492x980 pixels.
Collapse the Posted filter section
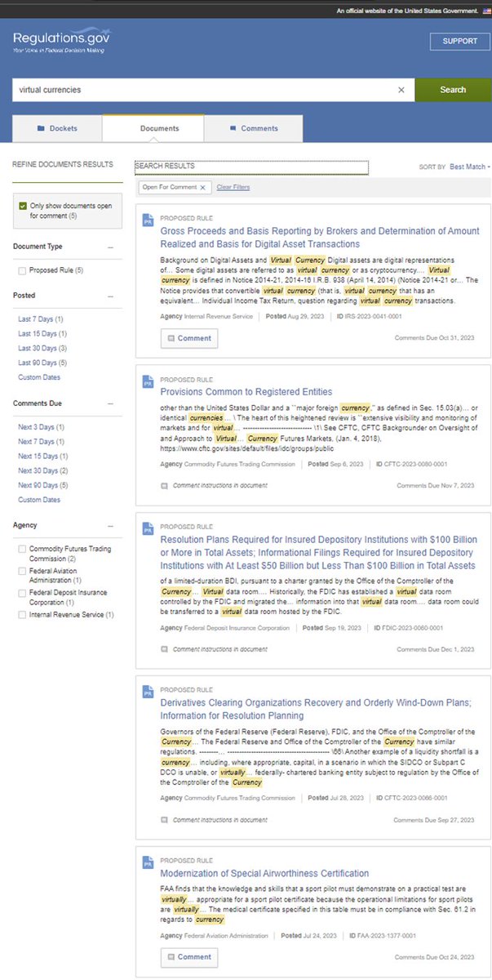110,296
